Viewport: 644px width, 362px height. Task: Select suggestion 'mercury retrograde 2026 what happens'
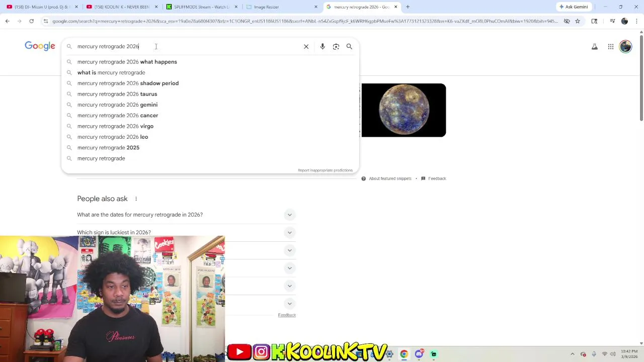(x=210, y=62)
